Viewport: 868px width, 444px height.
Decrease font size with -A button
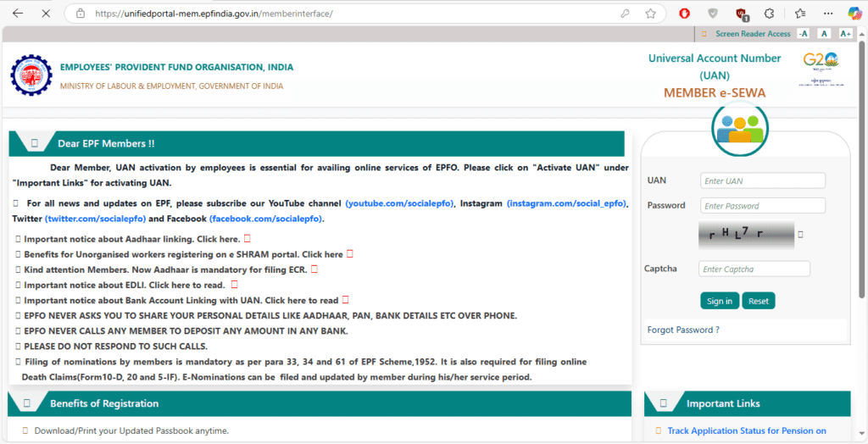(804, 34)
